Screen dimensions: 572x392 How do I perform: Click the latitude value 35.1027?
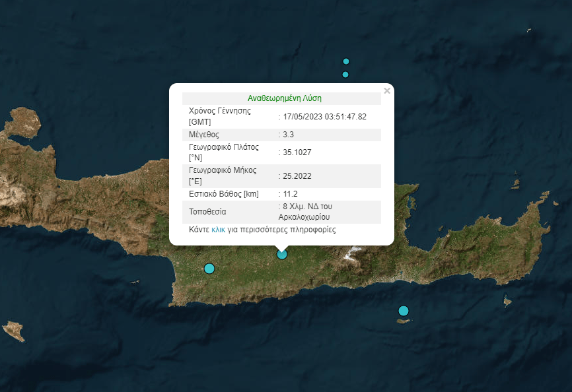(297, 152)
